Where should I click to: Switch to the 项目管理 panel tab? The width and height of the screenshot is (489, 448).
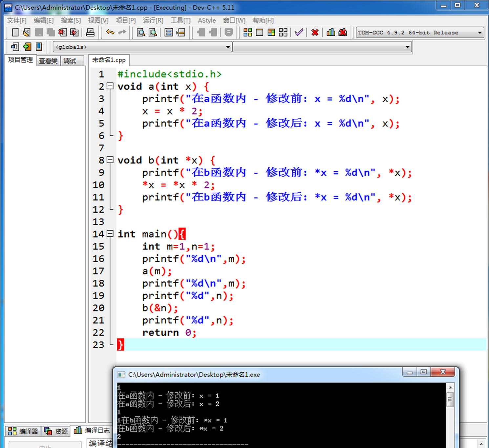20,60
